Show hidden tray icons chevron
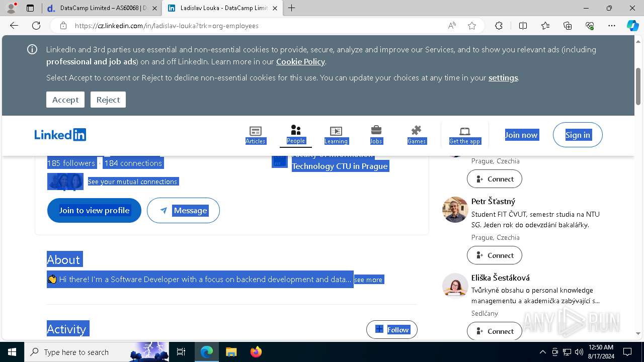The image size is (644, 362). tap(542, 352)
